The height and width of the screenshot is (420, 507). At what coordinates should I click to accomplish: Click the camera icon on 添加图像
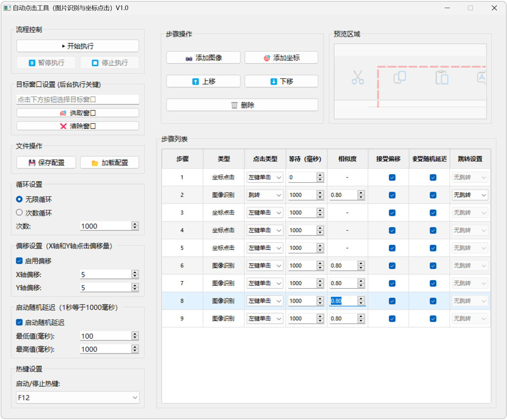click(x=189, y=59)
